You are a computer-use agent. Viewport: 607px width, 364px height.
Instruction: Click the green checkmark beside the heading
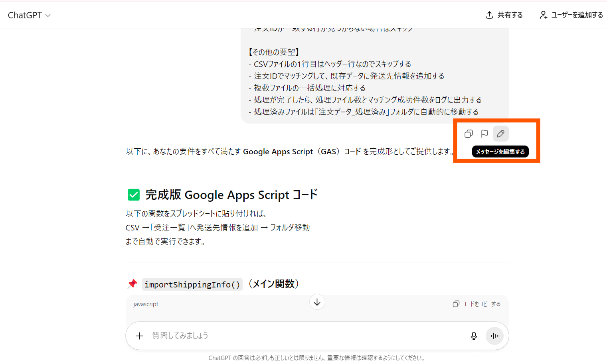coord(134,195)
